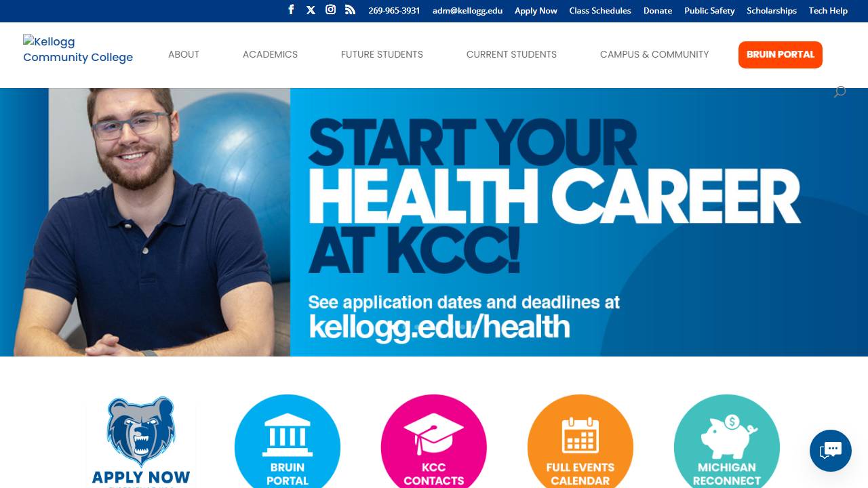Open the Tech Help link

(828, 11)
